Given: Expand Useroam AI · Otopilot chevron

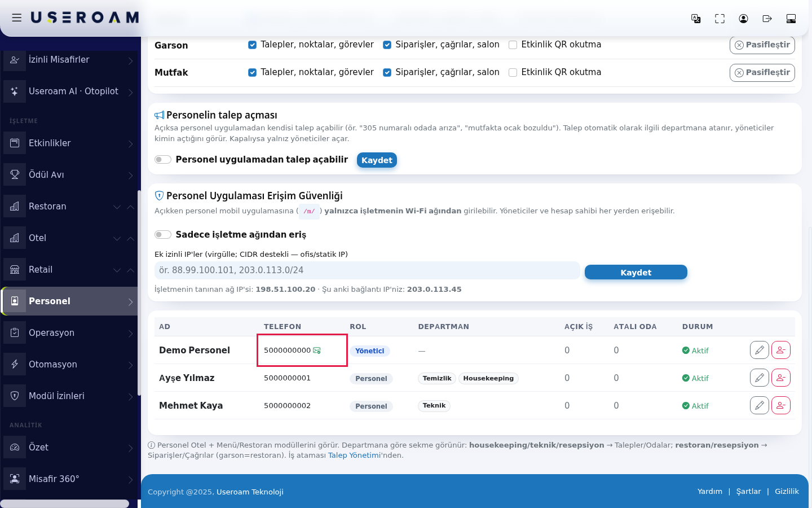Looking at the screenshot, I should pos(131,92).
